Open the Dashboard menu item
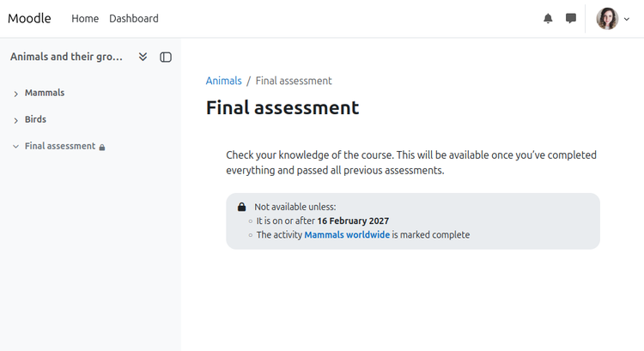This screenshot has width=644, height=351. pos(133,19)
